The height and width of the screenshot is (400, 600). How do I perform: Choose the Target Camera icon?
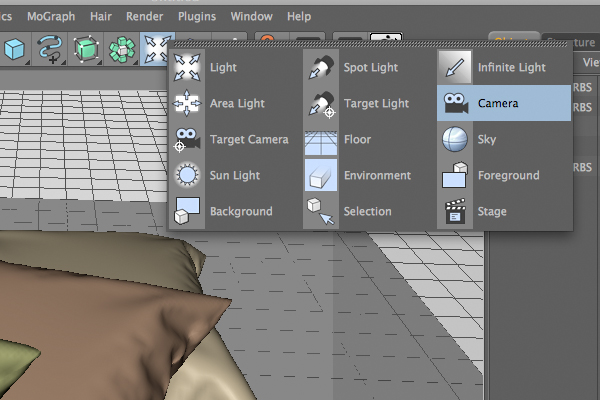[187, 139]
